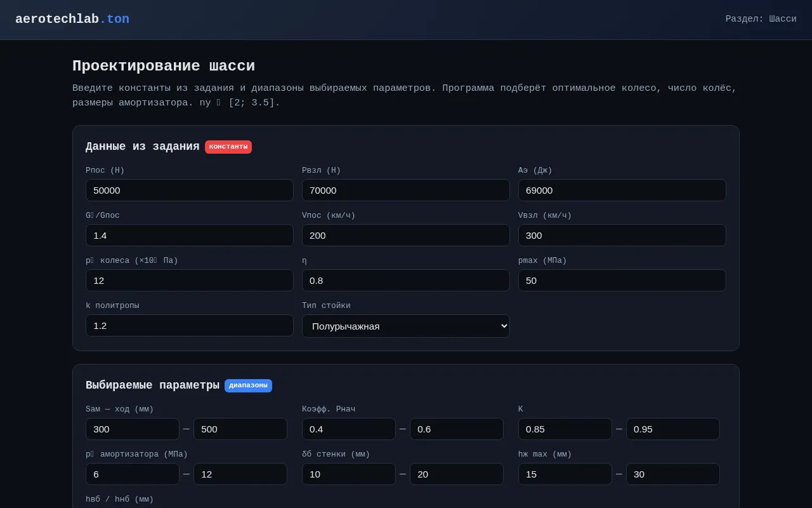Click the Vвзл (км/ч) field
The image size is (812, 508).
[622, 236]
